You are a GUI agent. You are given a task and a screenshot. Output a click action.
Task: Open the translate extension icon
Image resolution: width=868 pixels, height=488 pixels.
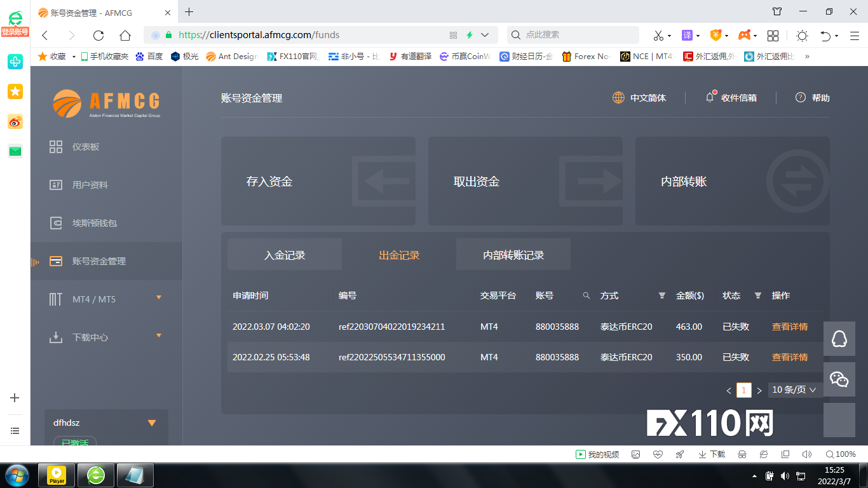tap(687, 36)
